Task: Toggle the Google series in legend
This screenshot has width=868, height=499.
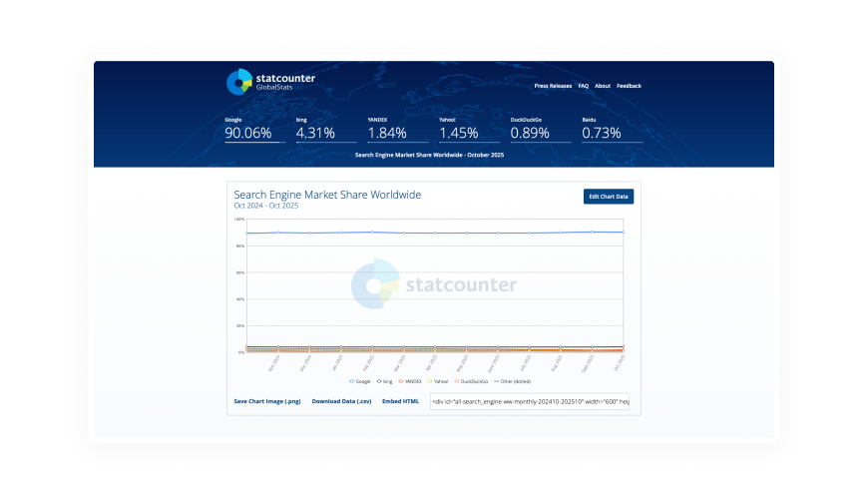Action: point(360,381)
